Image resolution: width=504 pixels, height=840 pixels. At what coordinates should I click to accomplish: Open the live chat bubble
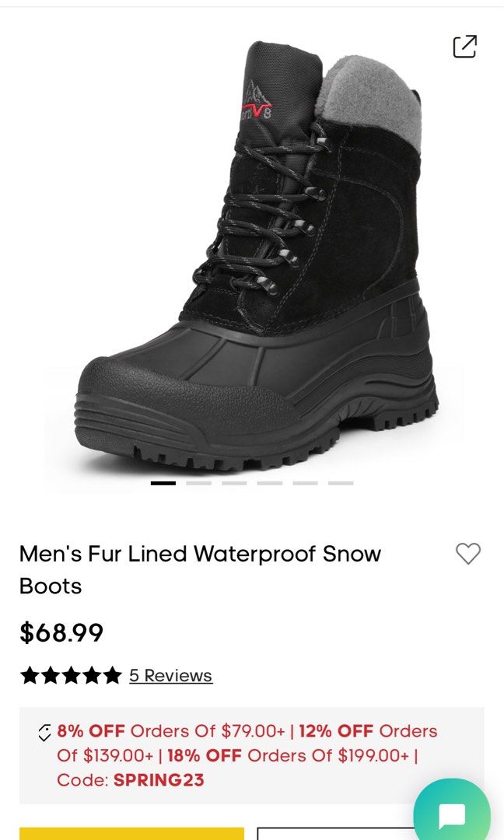452,815
